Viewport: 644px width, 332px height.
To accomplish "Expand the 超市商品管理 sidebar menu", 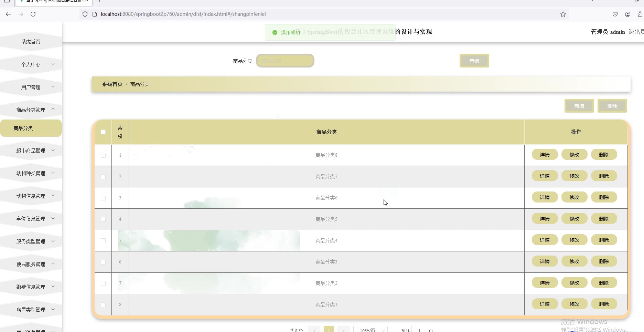I will 31,151.
